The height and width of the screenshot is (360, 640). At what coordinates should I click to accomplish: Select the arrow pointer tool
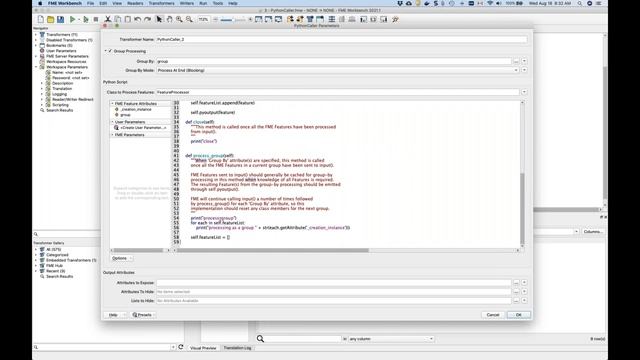pyautogui.click(x=159, y=19)
